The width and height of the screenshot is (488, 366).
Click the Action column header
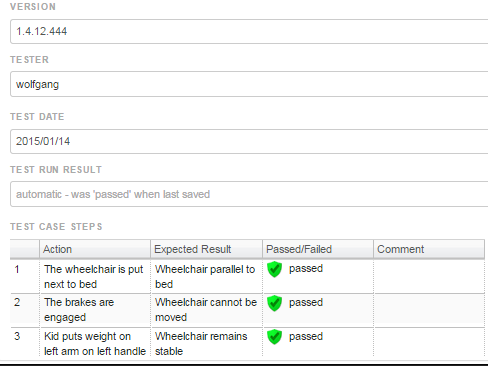click(x=95, y=249)
